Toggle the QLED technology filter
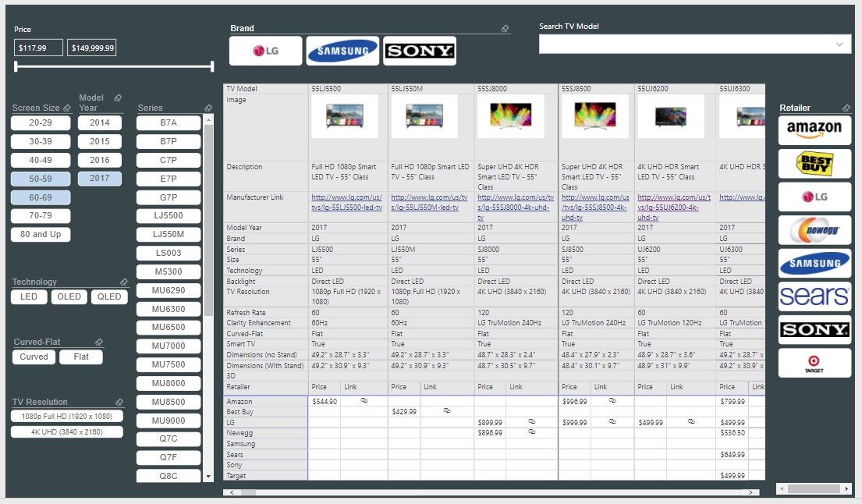The width and height of the screenshot is (862, 504). [x=109, y=296]
